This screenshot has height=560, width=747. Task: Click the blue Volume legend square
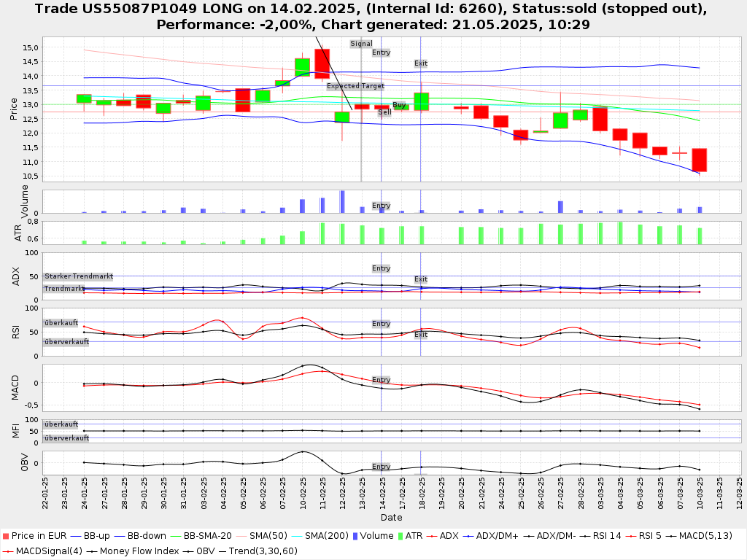coord(355,536)
